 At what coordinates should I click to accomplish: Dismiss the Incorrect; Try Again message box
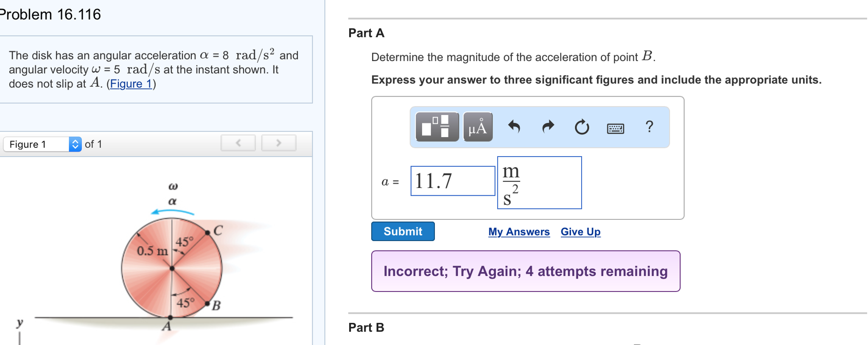[x=526, y=271]
